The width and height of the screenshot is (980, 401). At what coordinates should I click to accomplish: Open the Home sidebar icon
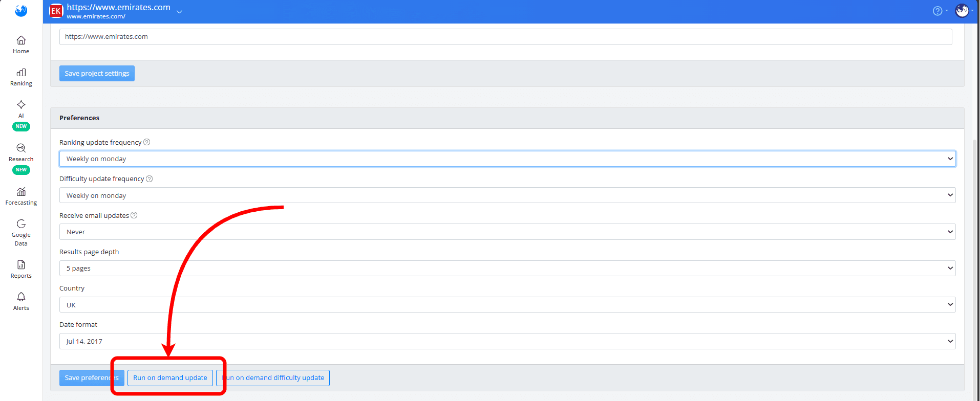point(21,40)
